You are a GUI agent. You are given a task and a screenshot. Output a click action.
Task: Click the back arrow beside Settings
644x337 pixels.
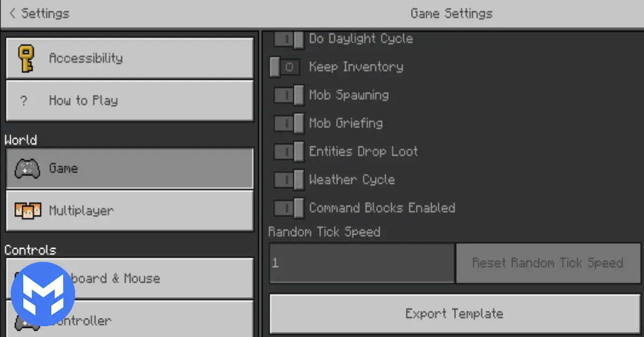coord(12,13)
